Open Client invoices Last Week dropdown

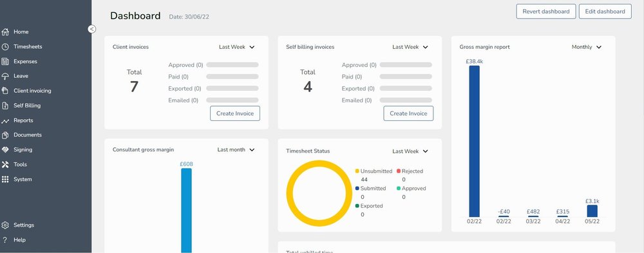click(x=236, y=47)
